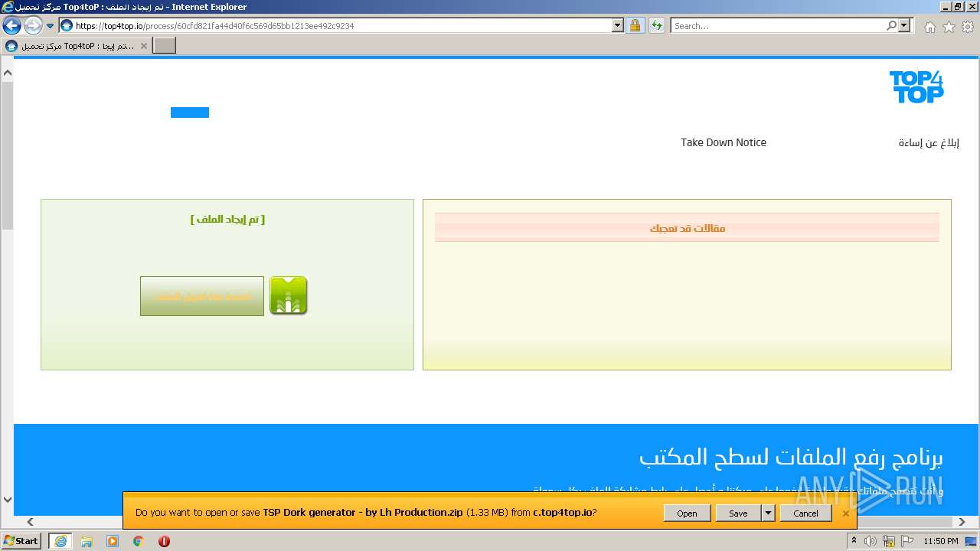Click the security lock icon
Screen dimensions: 980x551
pos(635,25)
